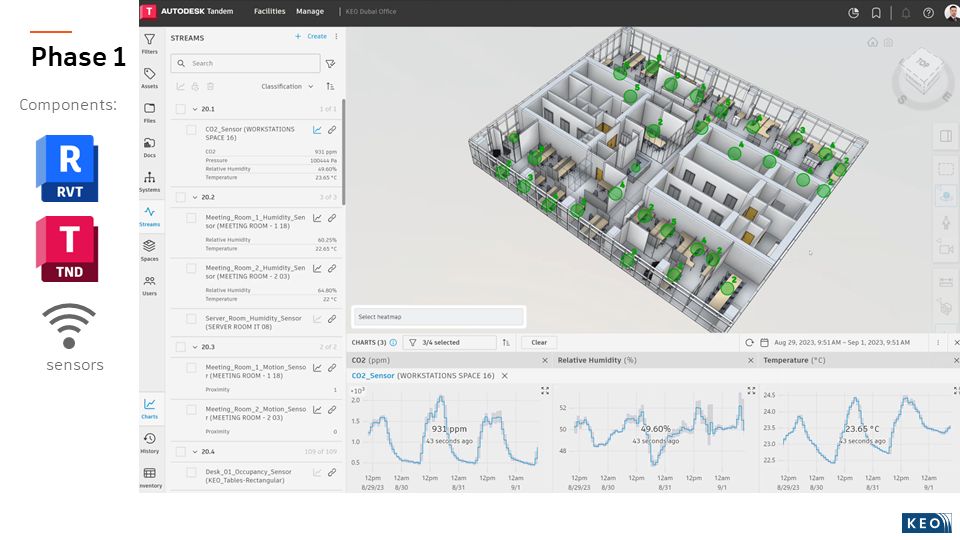Show chart for Meeting_Room_1_Motion_Sensor
This screenshot has width=960, height=540.
pos(317,368)
